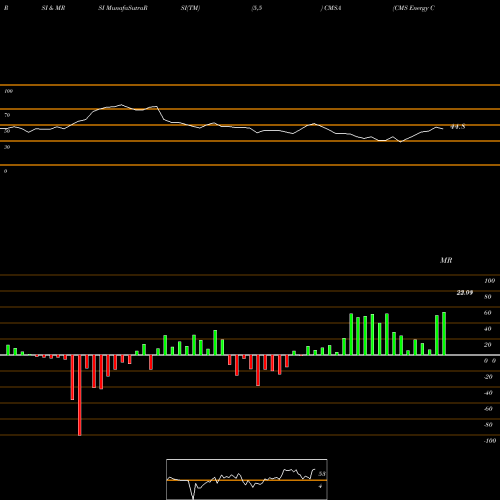Click the MR axis label 80
The image size is (500, 500).
[488, 297]
